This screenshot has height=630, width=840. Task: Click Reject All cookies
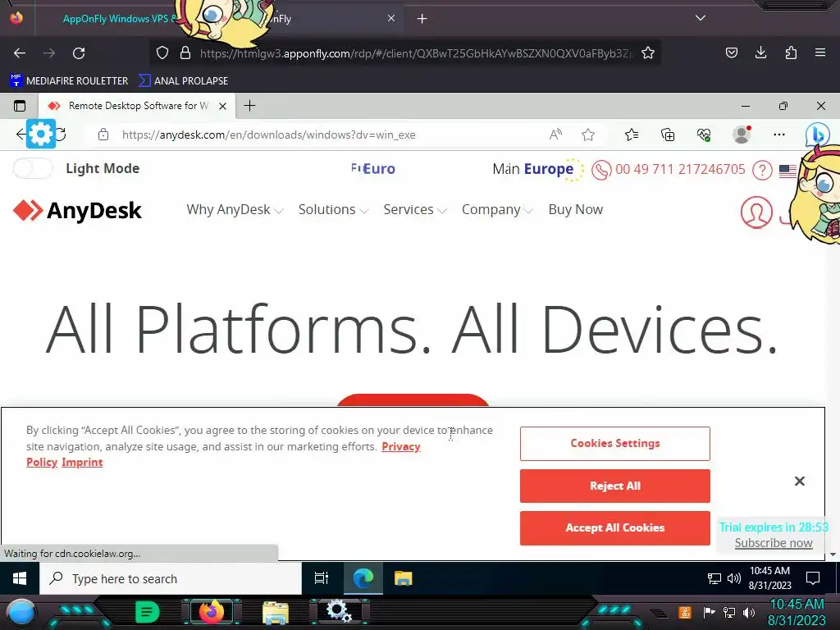(x=615, y=486)
